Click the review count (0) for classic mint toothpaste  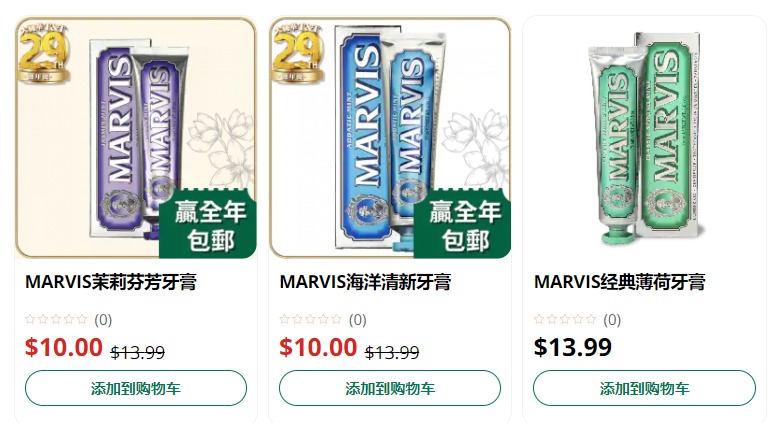pos(612,320)
